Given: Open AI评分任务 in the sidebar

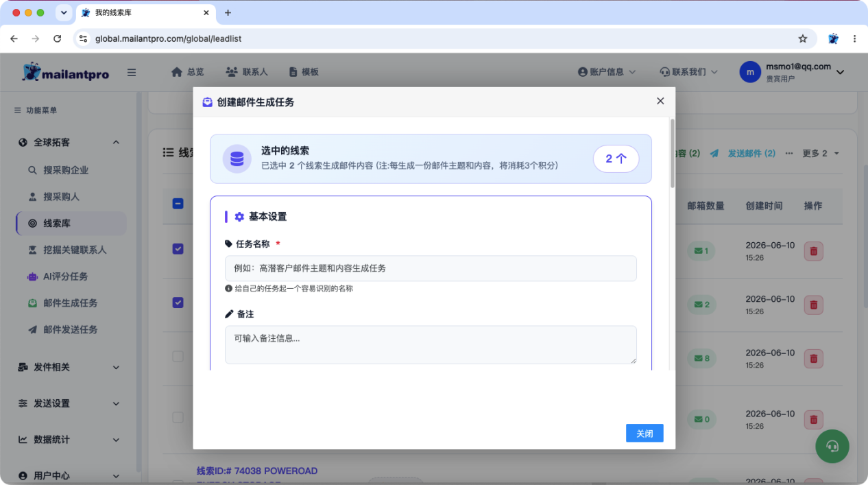Looking at the screenshot, I should click(x=66, y=276).
